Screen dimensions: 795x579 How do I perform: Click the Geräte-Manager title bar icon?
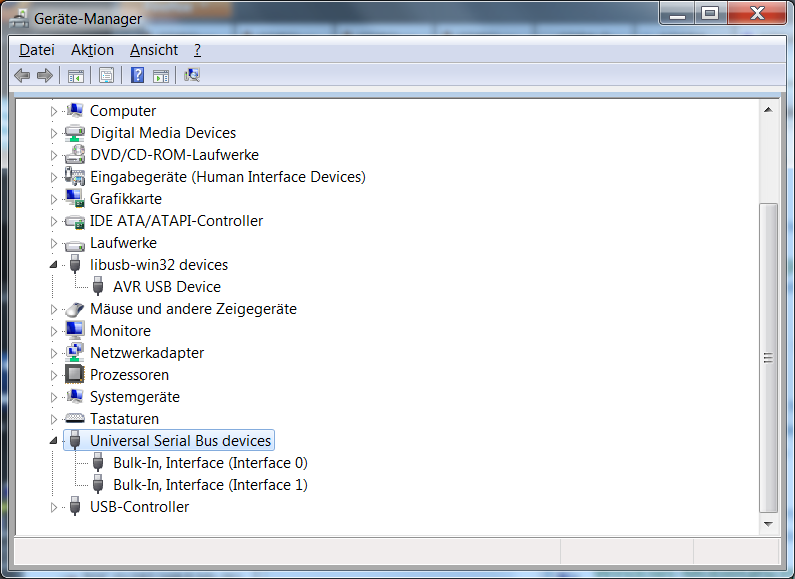coord(19,19)
